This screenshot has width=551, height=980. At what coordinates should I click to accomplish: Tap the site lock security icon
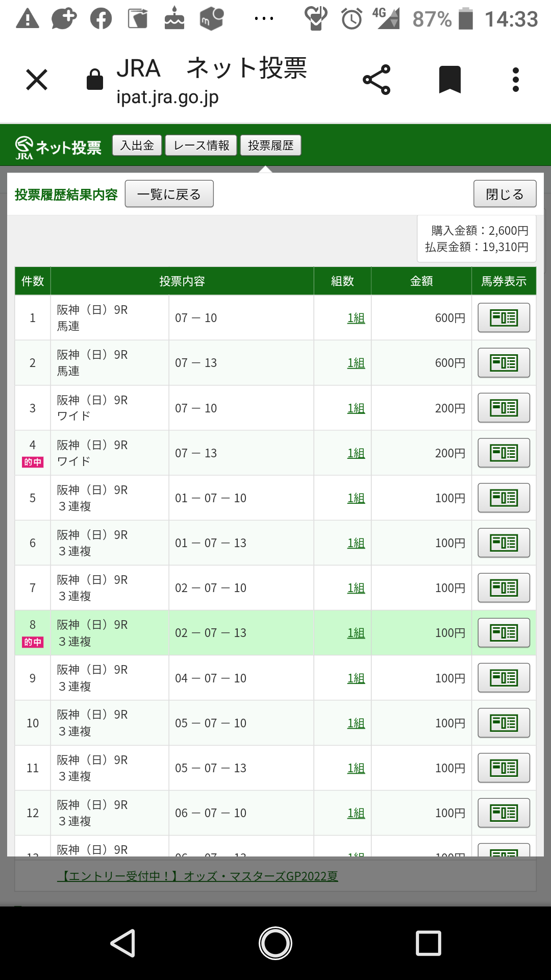point(95,80)
